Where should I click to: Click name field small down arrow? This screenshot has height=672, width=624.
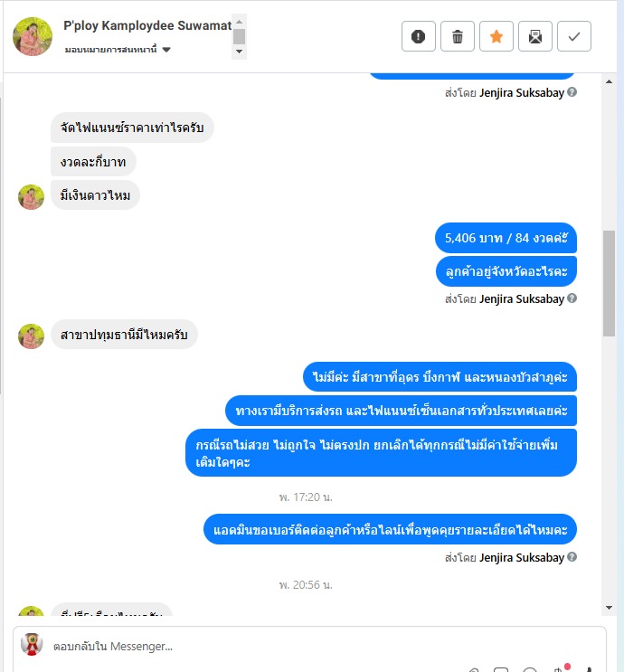coord(239,52)
